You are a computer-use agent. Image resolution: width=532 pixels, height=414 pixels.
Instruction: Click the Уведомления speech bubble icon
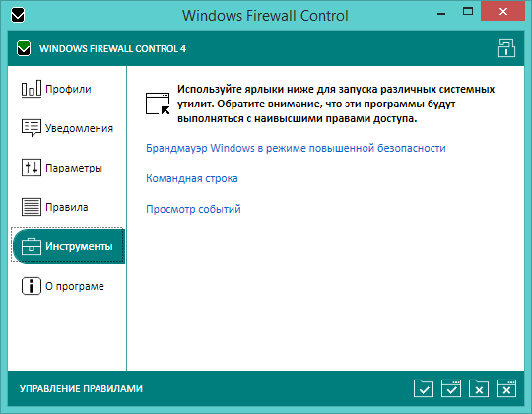click(32, 128)
